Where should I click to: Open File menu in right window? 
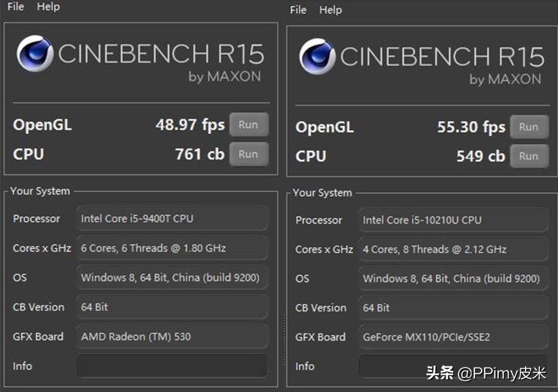coord(298,10)
